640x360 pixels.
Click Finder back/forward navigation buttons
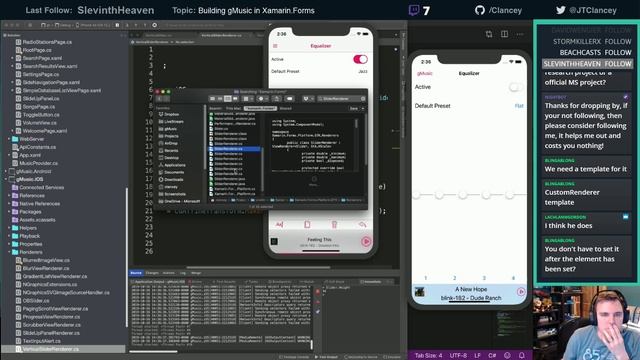pyautogui.click(x=162, y=99)
